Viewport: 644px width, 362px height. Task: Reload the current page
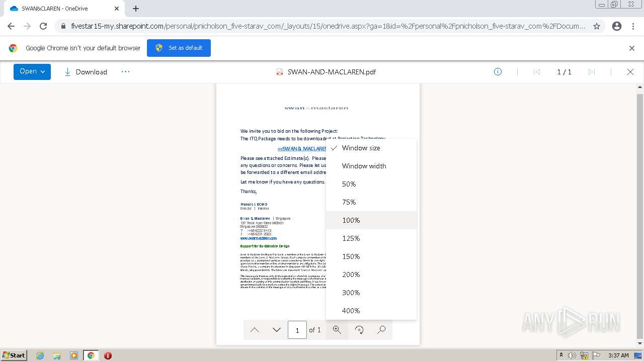click(43, 26)
